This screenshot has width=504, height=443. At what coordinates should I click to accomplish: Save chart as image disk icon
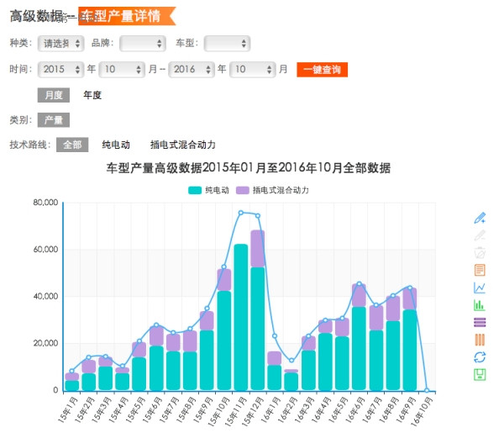point(480,374)
